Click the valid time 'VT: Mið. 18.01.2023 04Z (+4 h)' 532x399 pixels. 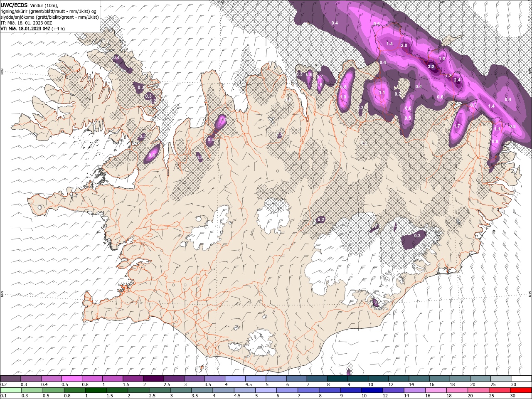click(32, 29)
